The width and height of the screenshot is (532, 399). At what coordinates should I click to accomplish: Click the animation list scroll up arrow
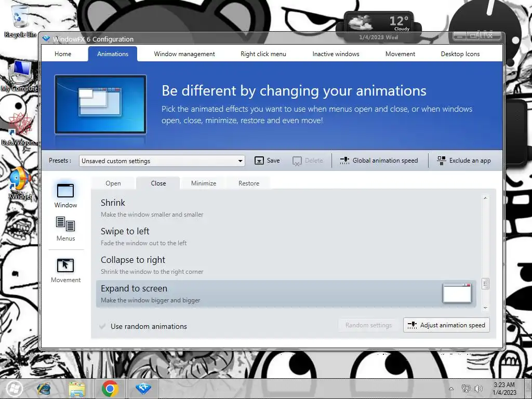(485, 198)
